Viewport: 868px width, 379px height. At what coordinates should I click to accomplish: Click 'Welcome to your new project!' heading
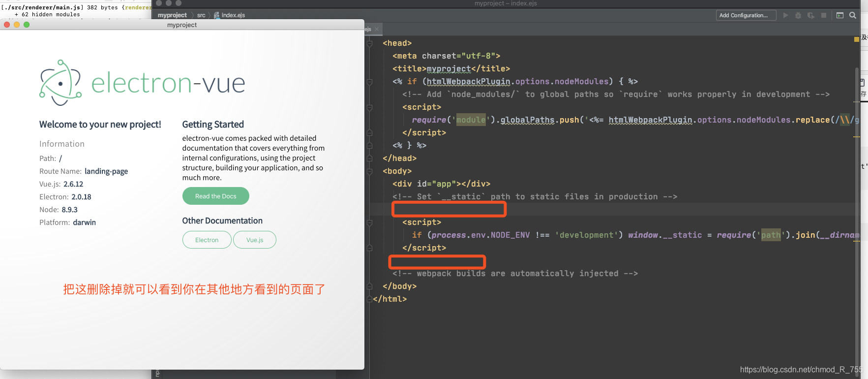[x=100, y=125]
